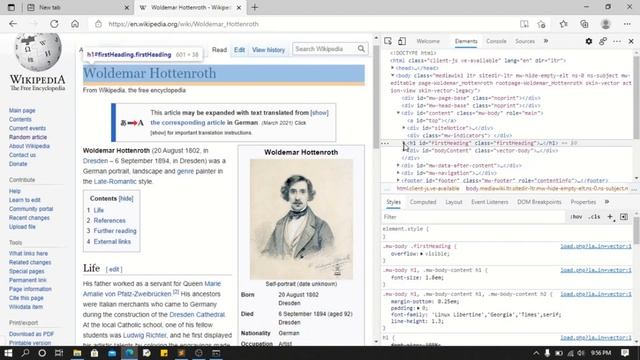Toggle the computed styles sidebar icon
Viewport: 640px width, 360px height.
click(624, 217)
